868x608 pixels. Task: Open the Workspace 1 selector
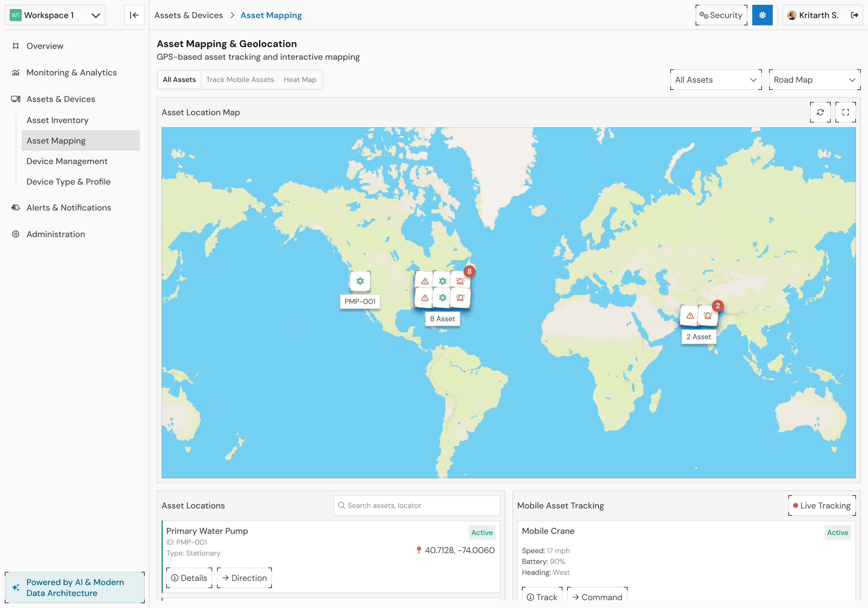pos(55,15)
